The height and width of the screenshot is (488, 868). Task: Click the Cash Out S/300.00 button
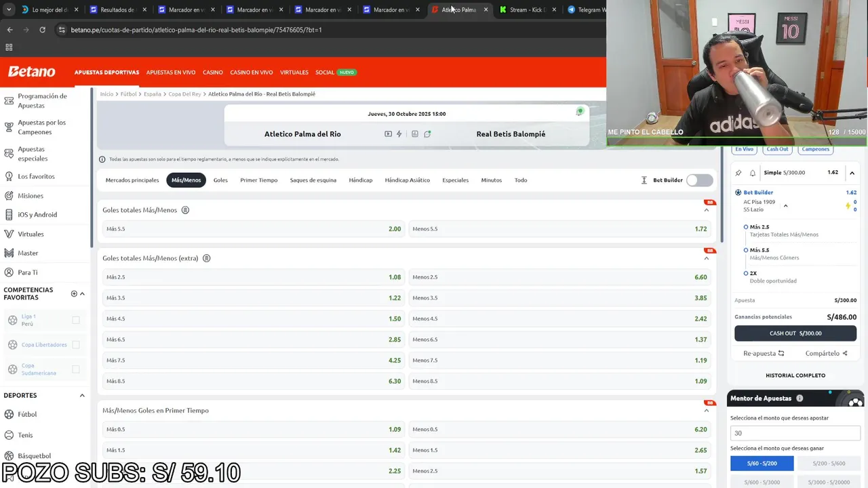pos(795,333)
